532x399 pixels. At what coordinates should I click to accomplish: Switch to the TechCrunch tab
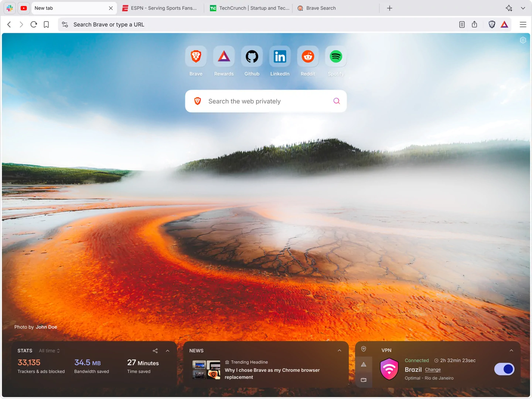249,8
